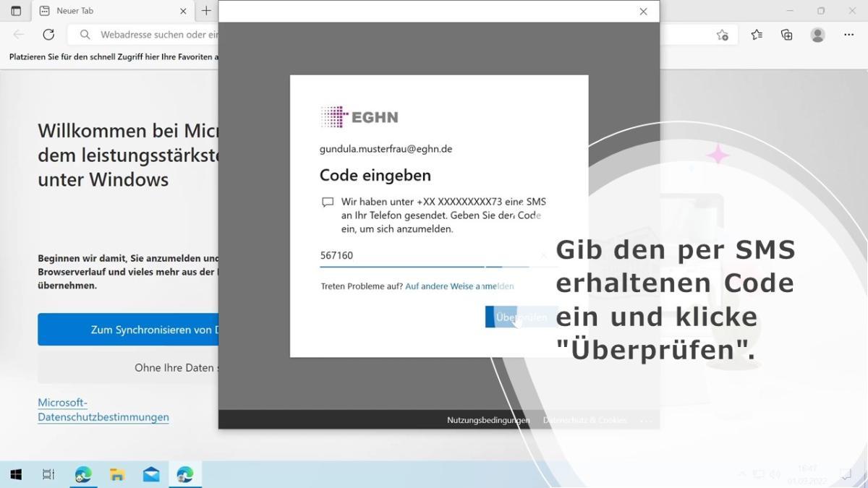
Task: Click the user profile avatar icon
Action: (x=817, y=35)
